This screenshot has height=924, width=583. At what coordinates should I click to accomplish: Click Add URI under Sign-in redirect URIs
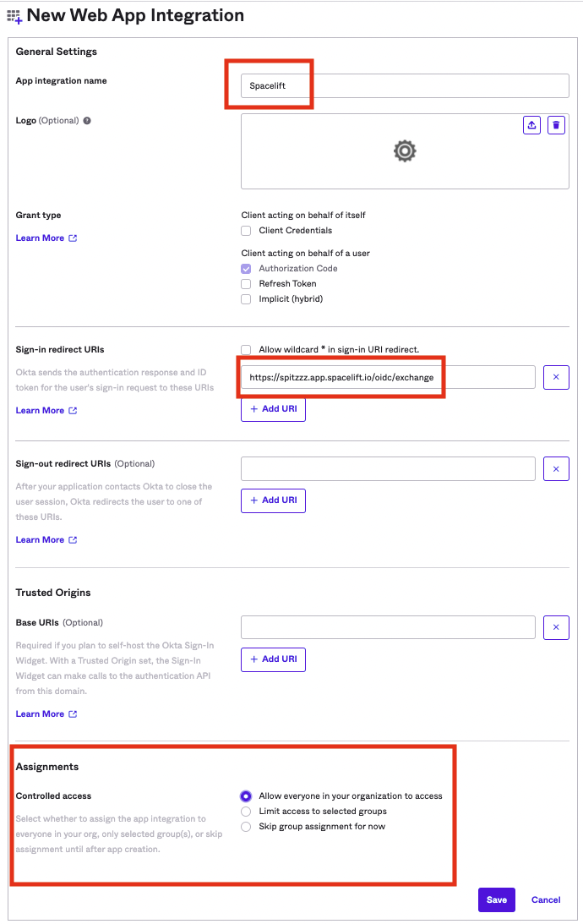(x=273, y=409)
